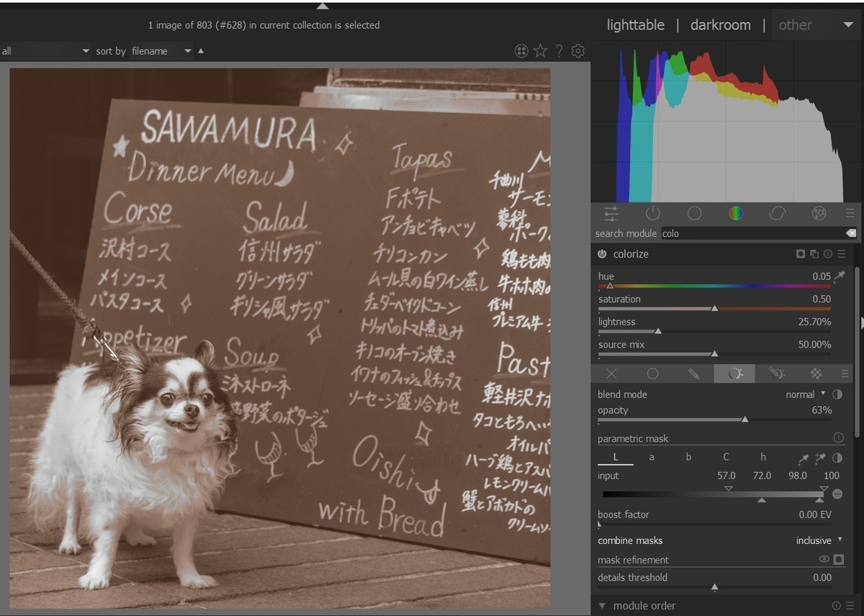Reverse sort order arrow
Viewport: 864px width, 616px height.
click(201, 50)
